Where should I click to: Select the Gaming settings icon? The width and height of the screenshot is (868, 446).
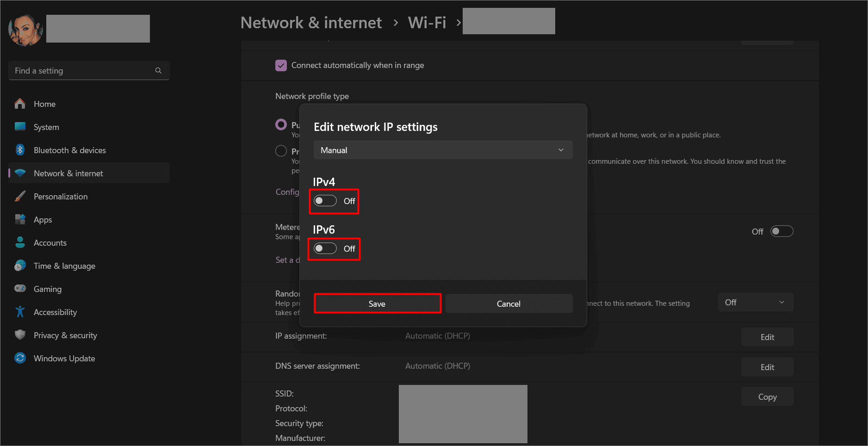(20, 289)
